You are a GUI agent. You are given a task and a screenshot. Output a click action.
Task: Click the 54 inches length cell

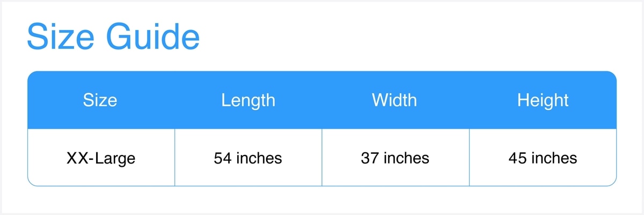coord(248,158)
